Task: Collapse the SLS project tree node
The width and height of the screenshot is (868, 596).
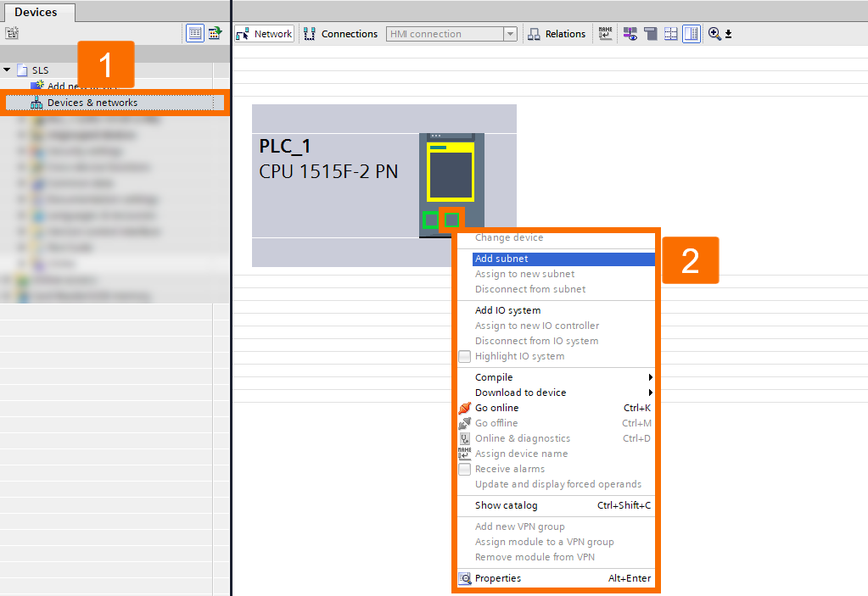Action: pos(7,70)
